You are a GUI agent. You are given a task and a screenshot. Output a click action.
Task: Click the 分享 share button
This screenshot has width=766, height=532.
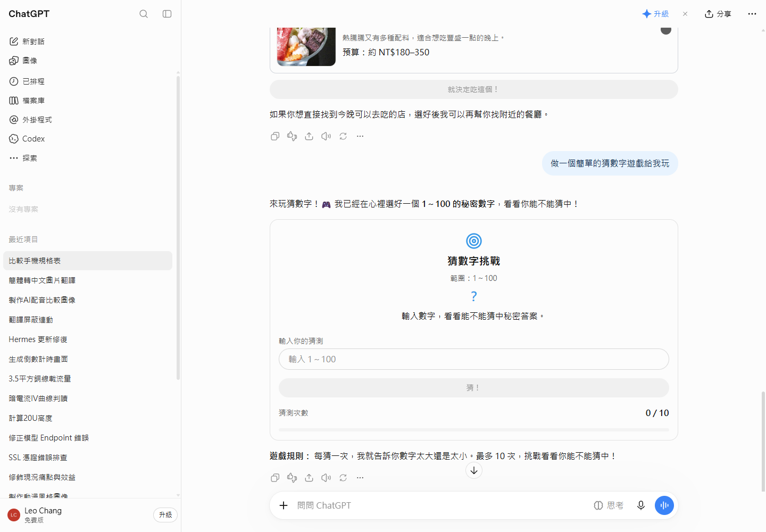pyautogui.click(x=718, y=14)
